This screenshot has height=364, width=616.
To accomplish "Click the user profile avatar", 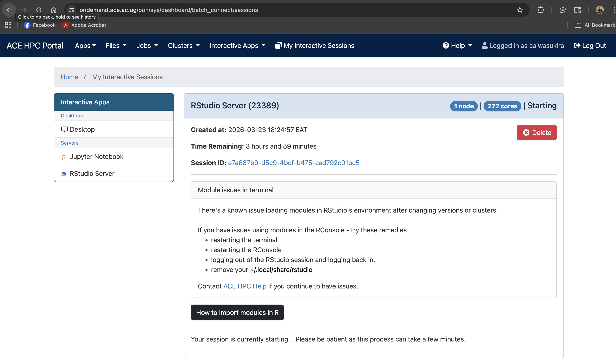I will (600, 10).
